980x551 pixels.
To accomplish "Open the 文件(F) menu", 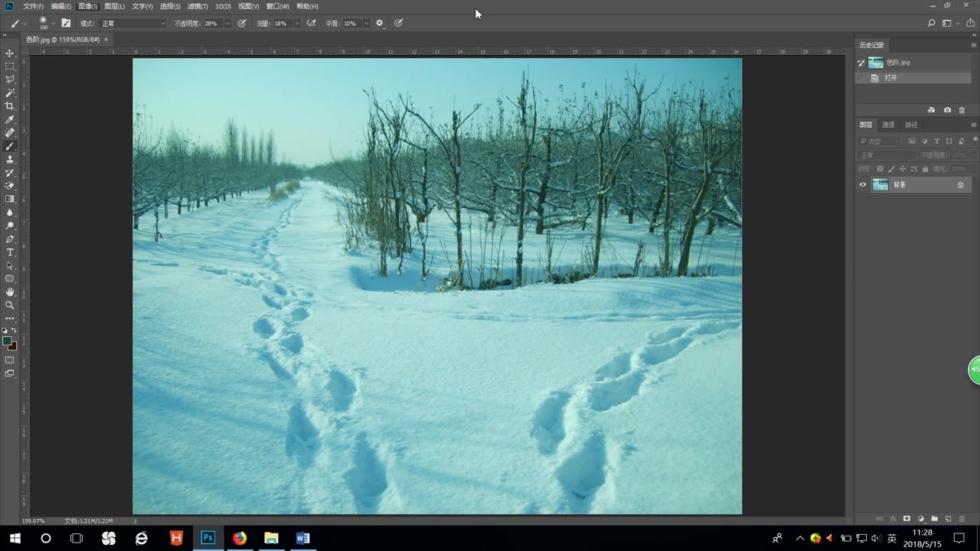I will 33,6.
